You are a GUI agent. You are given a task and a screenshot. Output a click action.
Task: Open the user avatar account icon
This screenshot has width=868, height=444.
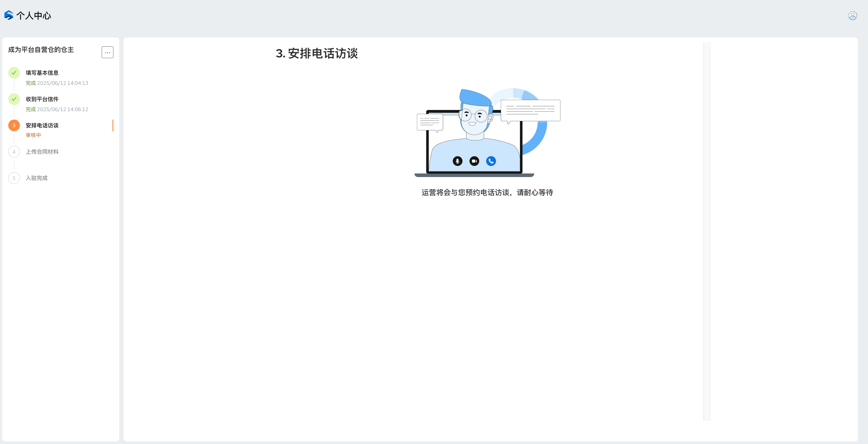[x=852, y=16]
